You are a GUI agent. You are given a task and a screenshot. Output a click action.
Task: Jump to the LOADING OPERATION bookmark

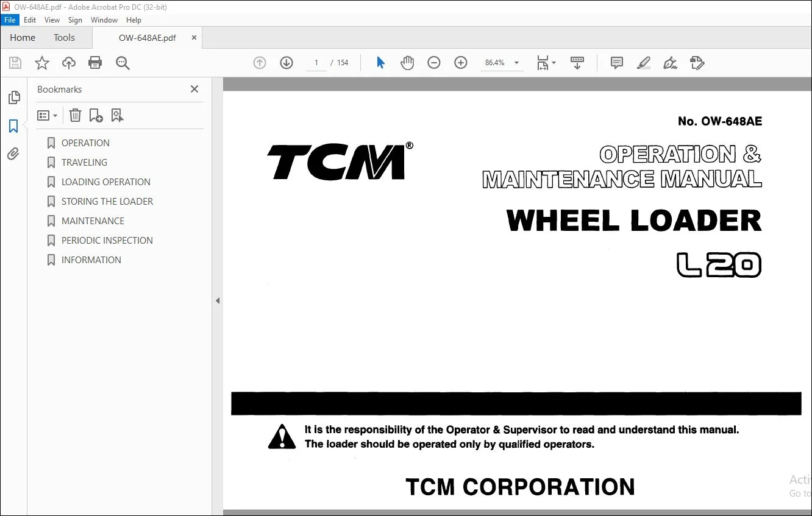pyautogui.click(x=106, y=182)
